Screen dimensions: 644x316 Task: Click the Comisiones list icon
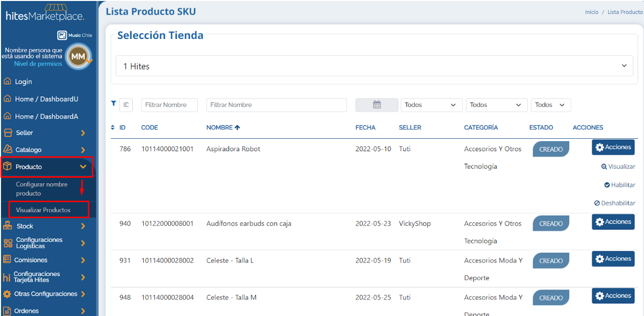click(x=7, y=260)
